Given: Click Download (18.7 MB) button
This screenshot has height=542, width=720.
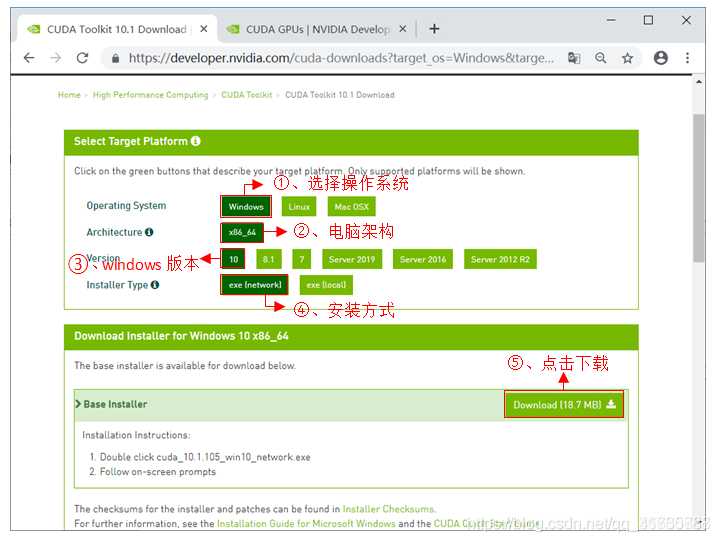Looking at the screenshot, I should (x=564, y=405).
